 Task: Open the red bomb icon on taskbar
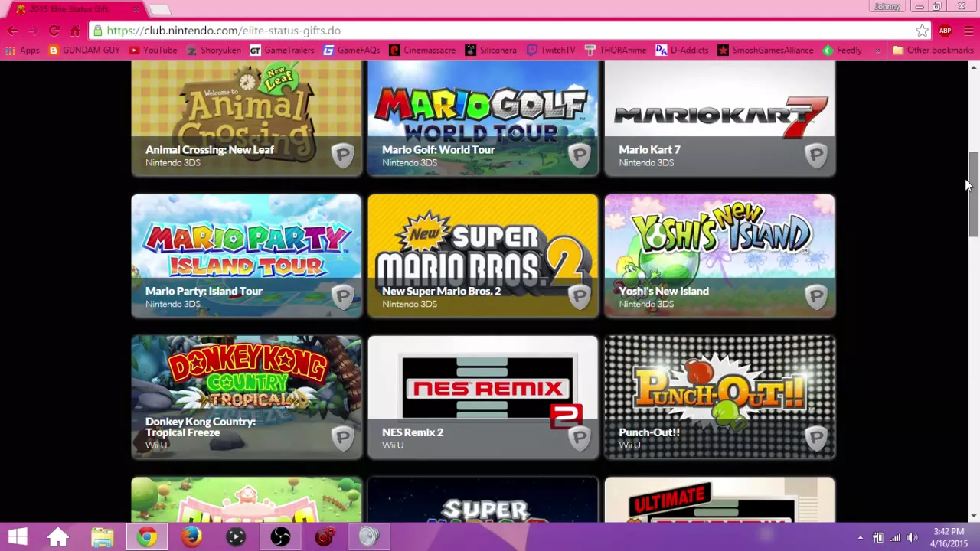325,537
